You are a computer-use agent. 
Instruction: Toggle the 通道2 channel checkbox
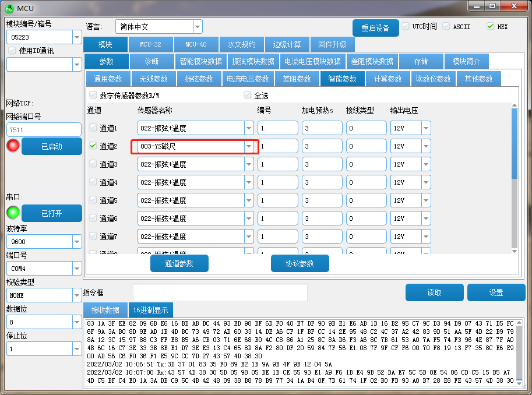[93, 146]
